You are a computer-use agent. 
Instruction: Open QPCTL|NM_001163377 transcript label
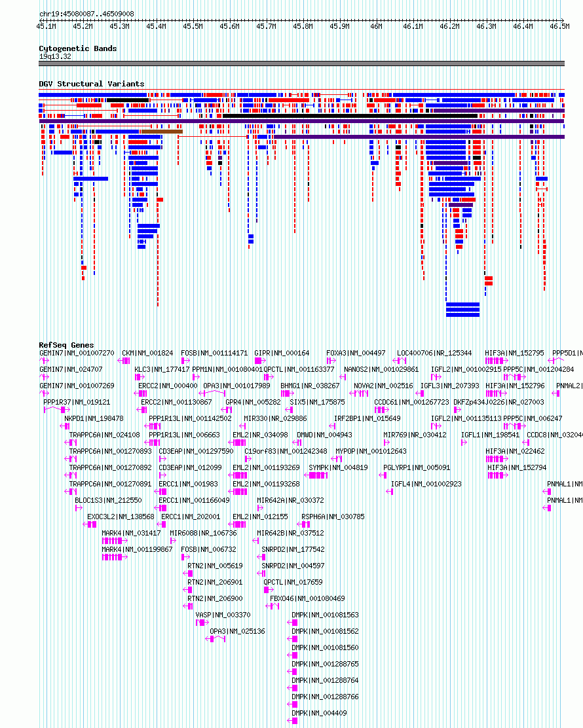(x=299, y=369)
